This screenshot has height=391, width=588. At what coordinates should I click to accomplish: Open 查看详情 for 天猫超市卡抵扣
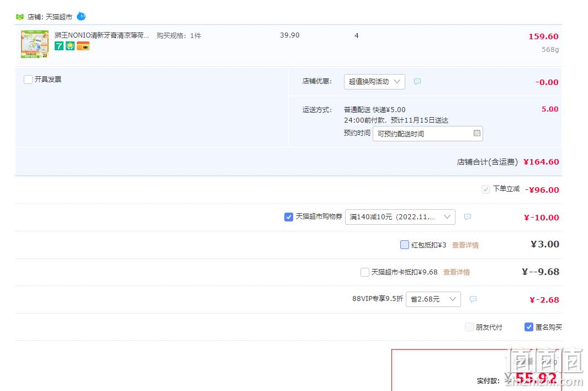(457, 272)
